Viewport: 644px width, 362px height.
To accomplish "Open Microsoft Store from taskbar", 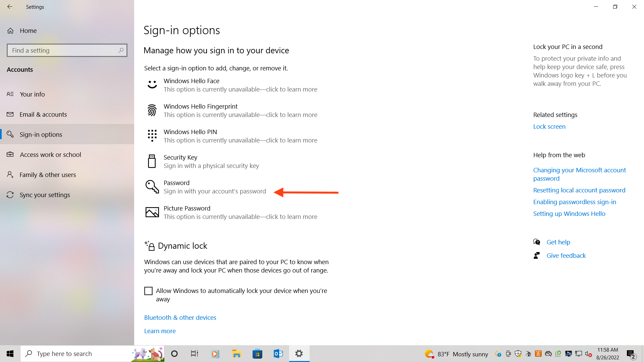I will click(257, 354).
